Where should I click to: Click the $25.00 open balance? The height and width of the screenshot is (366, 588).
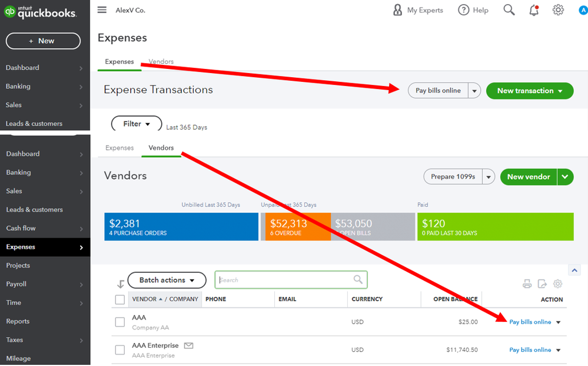point(468,322)
